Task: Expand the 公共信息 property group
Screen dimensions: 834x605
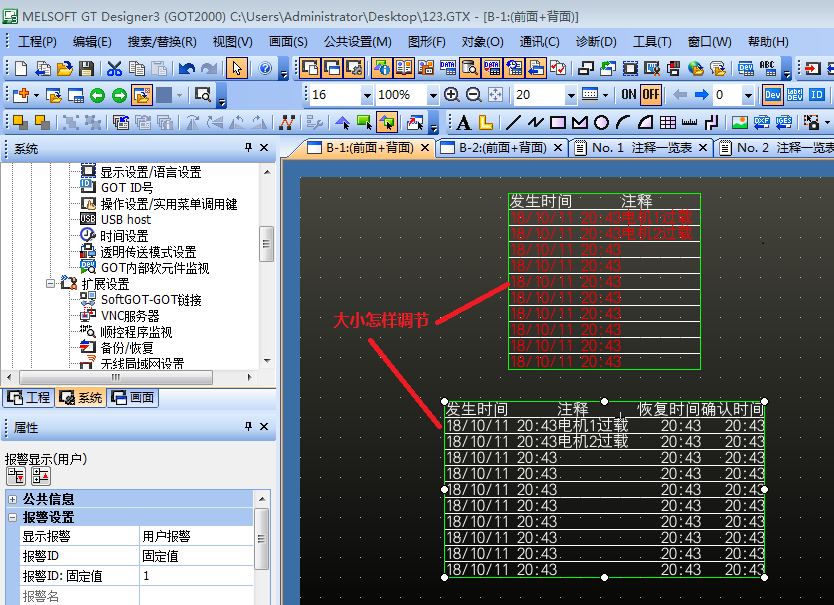Action: 12,499
